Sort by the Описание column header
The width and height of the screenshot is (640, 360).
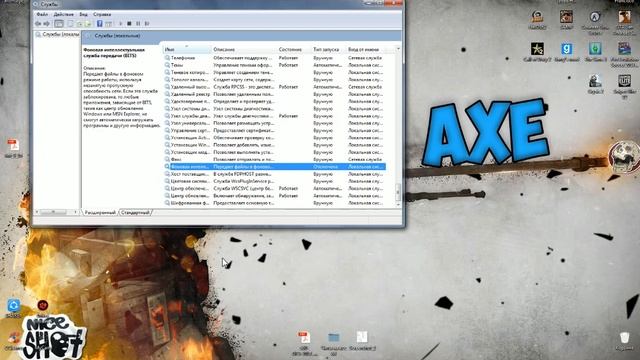pos(244,49)
